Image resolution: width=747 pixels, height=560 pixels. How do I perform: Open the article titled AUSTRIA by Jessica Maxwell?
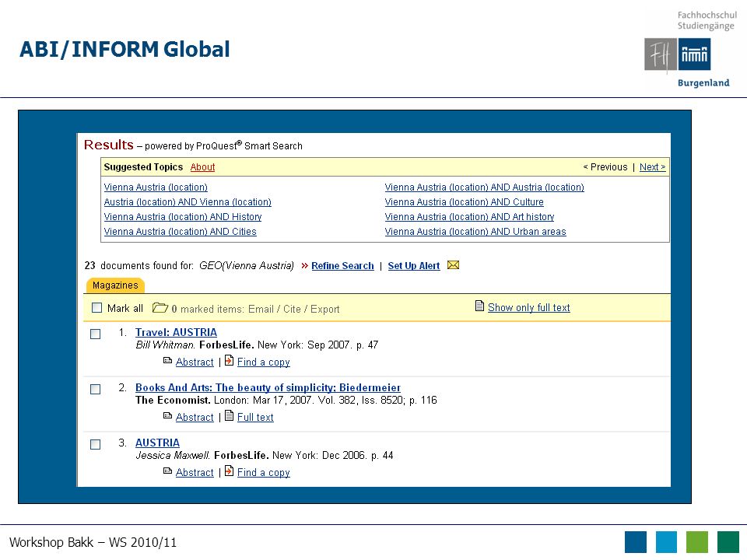click(x=157, y=443)
